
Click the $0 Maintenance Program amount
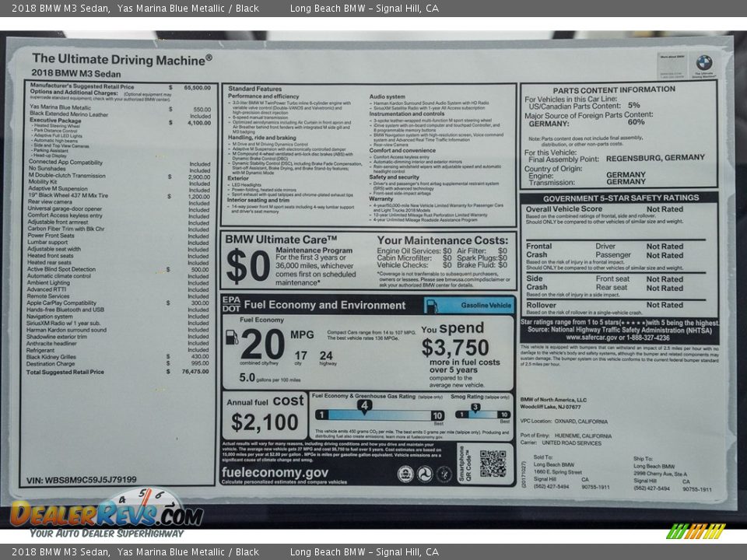pyautogui.click(x=248, y=266)
